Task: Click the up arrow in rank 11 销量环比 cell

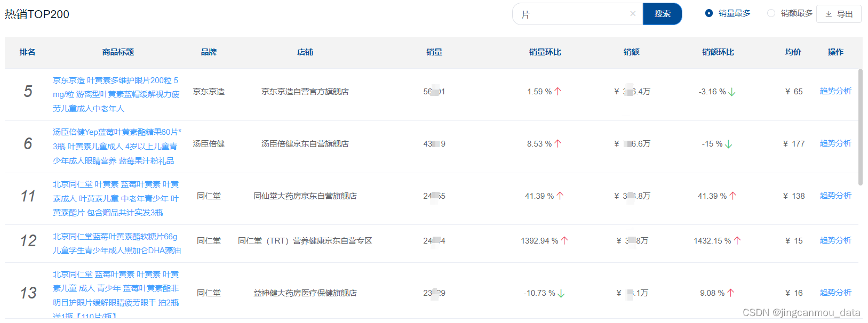Action: pos(560,196)
